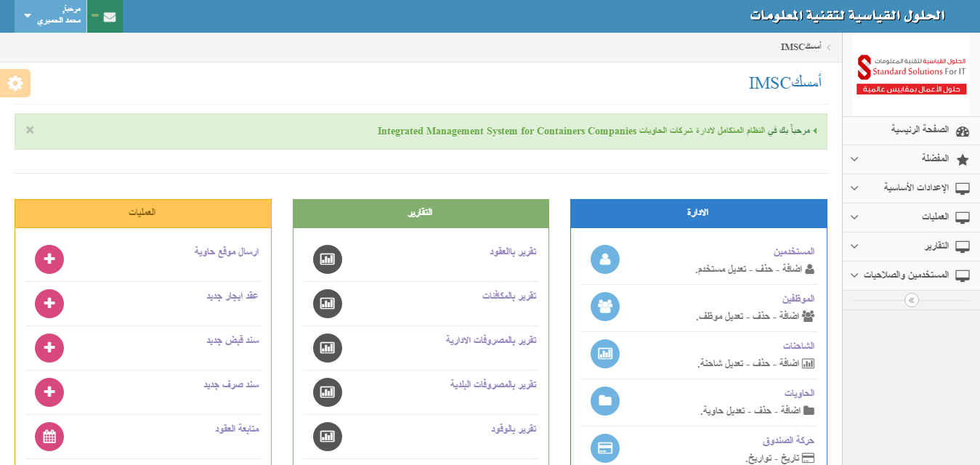The width and height of the screenshot is (980, 465).
Task: Open the orange settings gear panel
Action: [15, 83]
